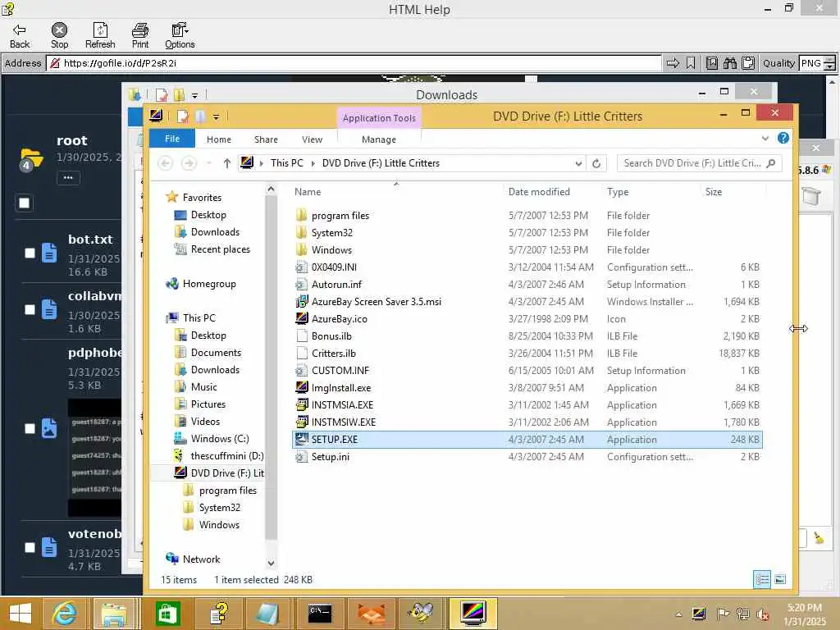Select the ImgInstall.exe file

point(340,388)
